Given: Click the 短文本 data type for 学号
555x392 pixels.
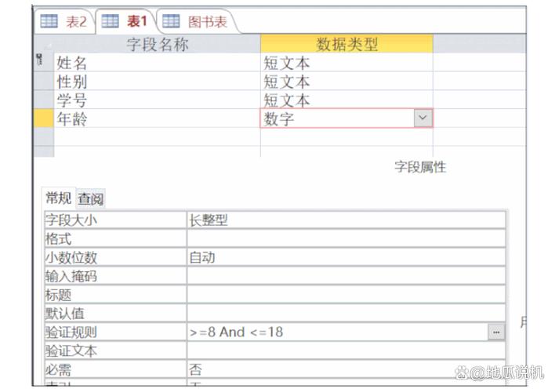Looking at the screenshot, I should tap(346, 100).
